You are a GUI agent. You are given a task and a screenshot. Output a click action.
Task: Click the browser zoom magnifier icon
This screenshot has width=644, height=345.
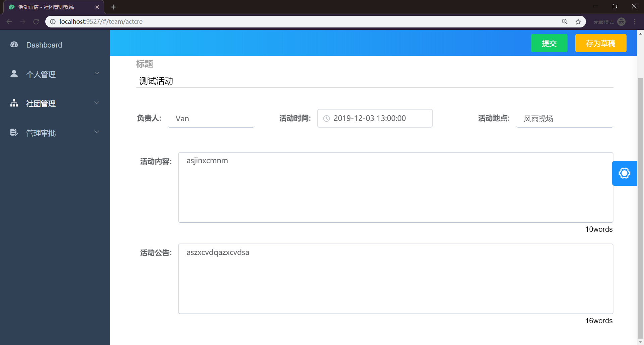pos(565,21)
